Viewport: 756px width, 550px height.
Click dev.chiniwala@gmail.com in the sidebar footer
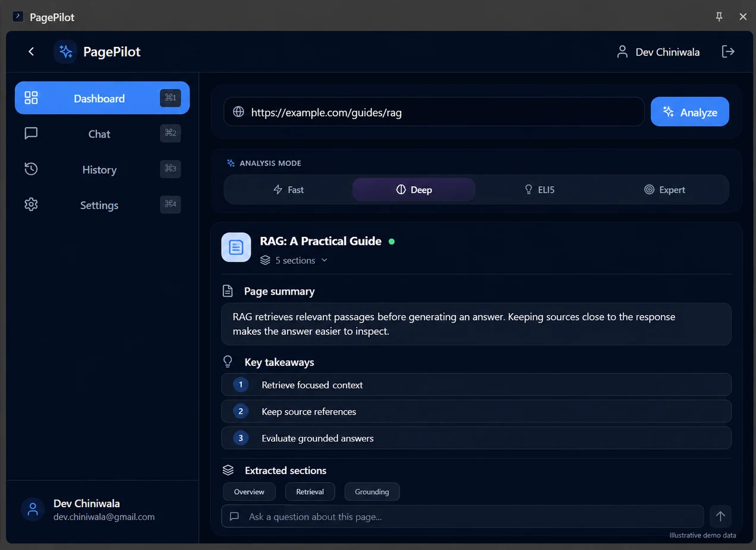tap(104, 517)
